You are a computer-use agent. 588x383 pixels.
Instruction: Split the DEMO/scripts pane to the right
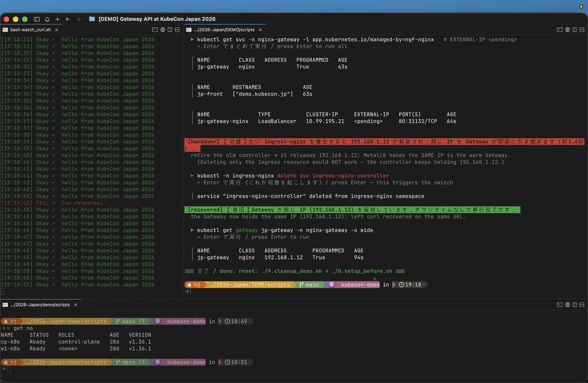pyautogui.click(x=575, y=30)
